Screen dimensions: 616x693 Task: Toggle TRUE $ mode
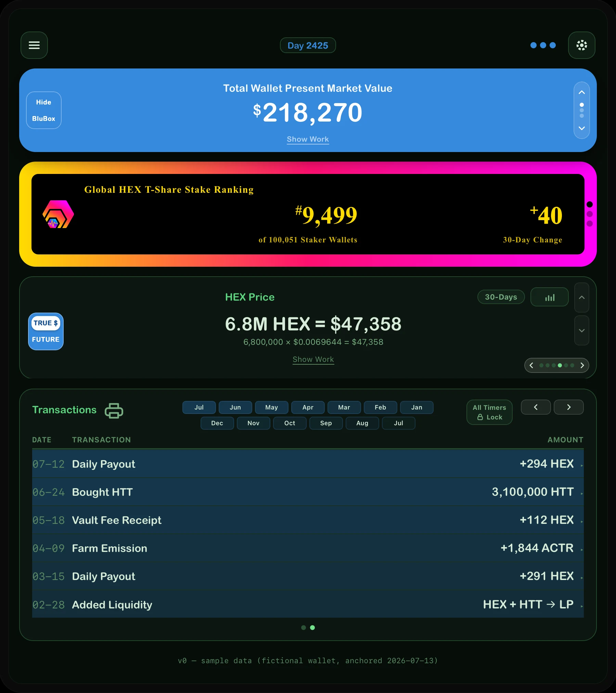(46, 323)
